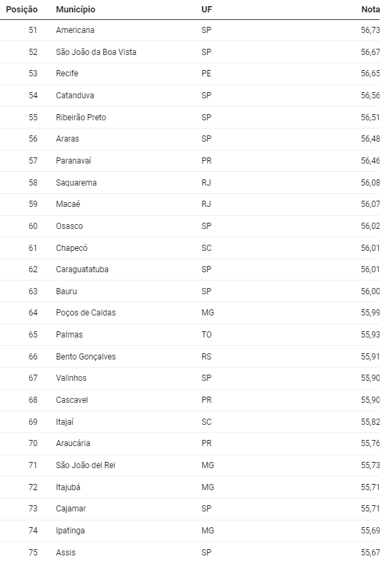This screenshot has width=392, height=563.
Task: Click the Paranavaí municipality name
Action: coord(74,161)
